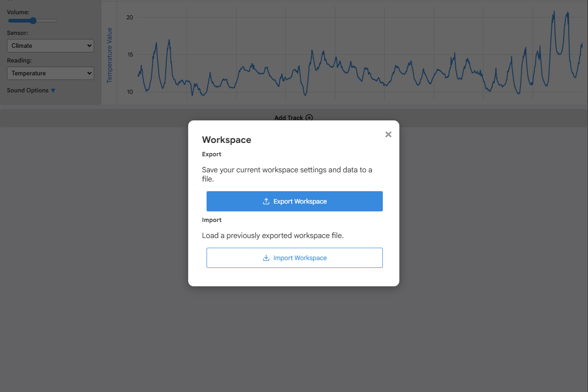Screen dimensions: 588x392
Task: Click the Sound Options text label
Action: click(28, 91)
